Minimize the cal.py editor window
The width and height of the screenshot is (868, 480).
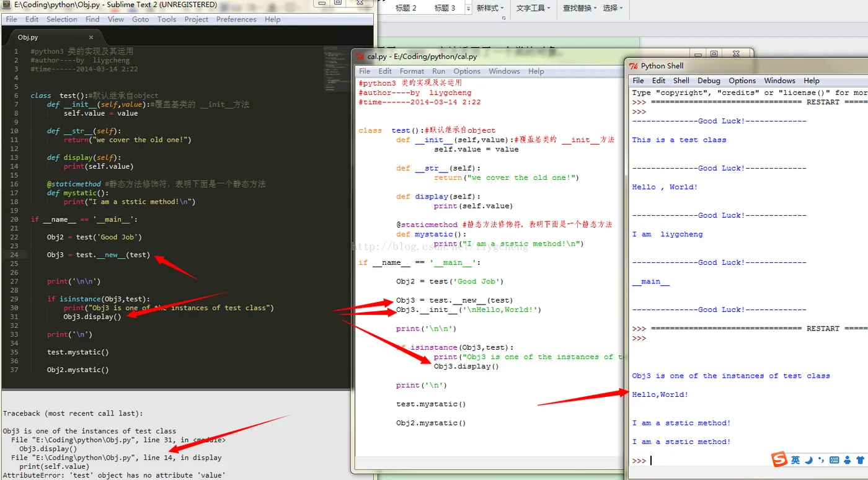pos(697,53)
